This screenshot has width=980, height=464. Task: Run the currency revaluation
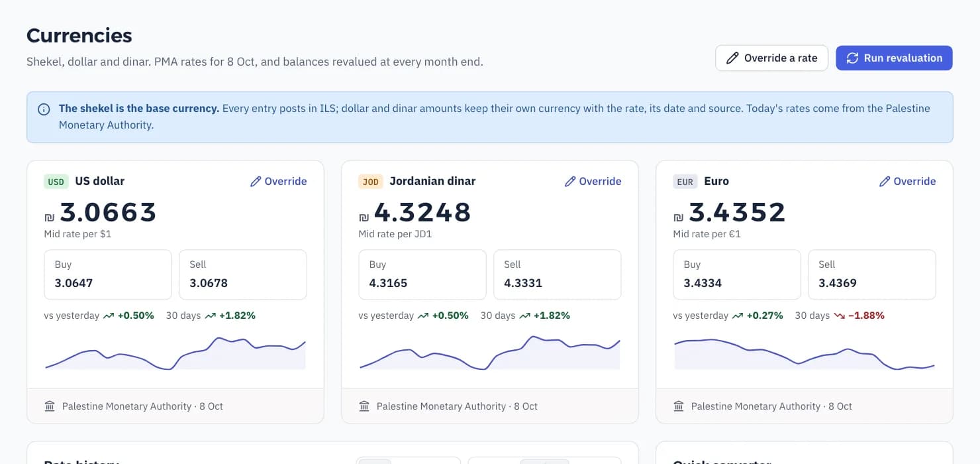(894, 58)
